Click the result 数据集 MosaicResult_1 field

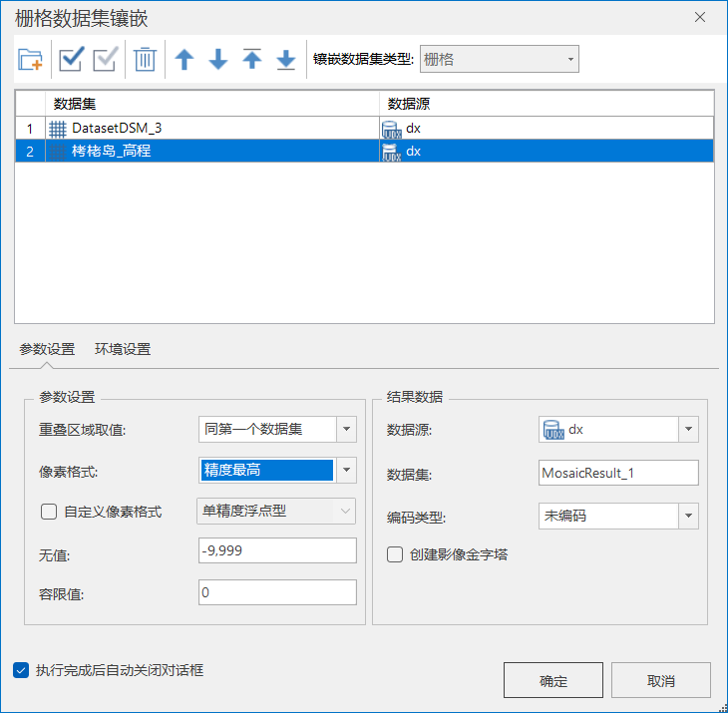[618, 473]
